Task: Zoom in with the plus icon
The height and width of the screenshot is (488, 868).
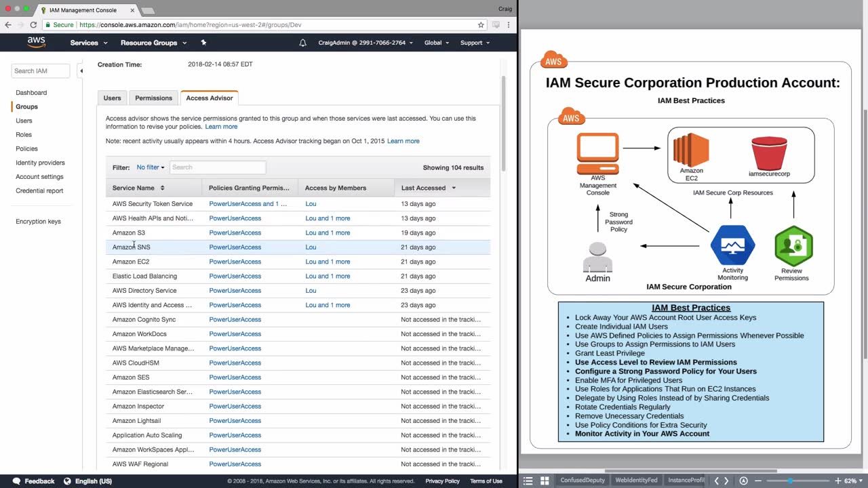Action: tap(838, 481)
